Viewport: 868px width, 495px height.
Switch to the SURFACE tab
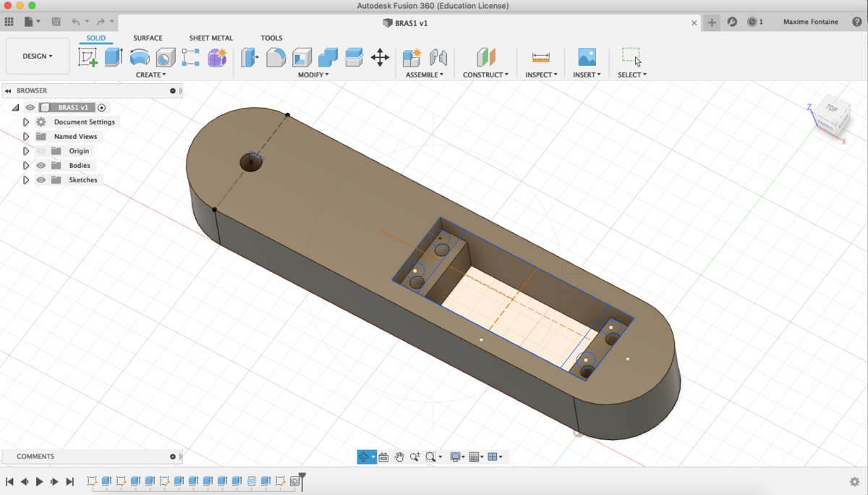[148, 38]
